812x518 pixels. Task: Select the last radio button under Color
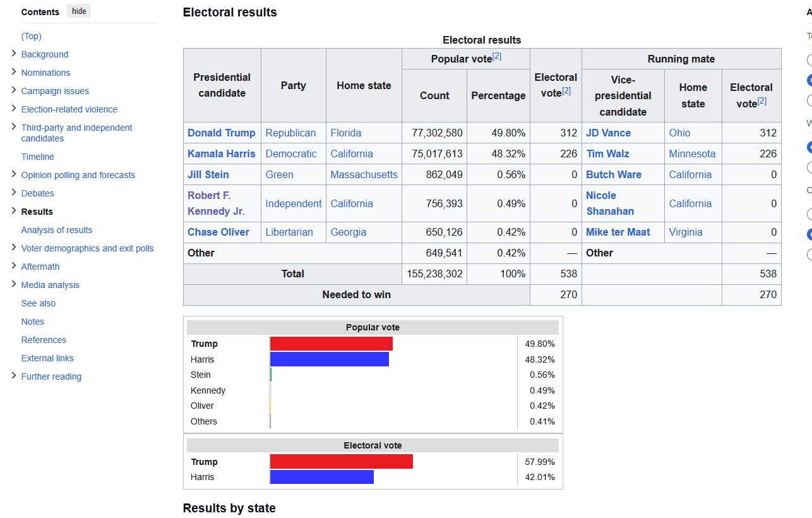coord(810,255)
